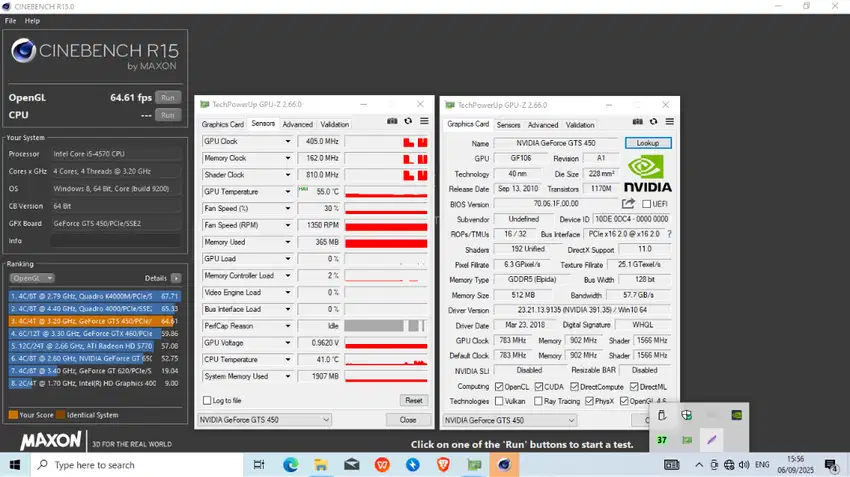
Task: Click question mark beside Bus Interface
Action: point(669,234)
